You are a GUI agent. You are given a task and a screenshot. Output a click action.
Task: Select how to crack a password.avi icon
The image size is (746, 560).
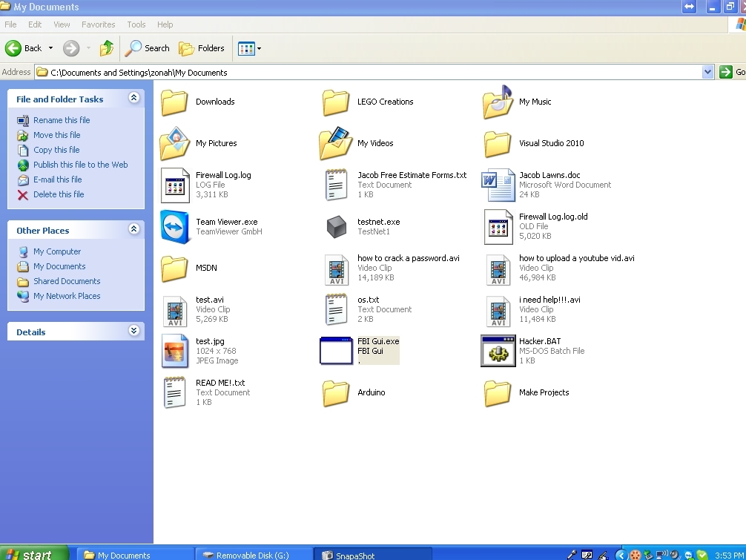click(x=337, y=269)
